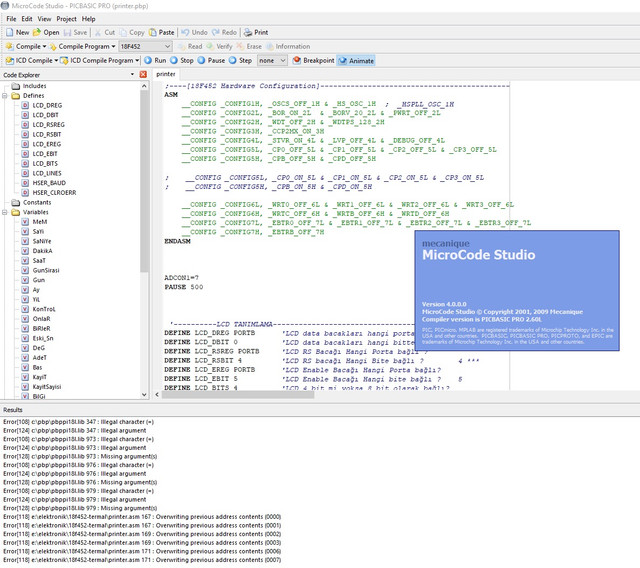Click the Compile button
640x568 pixels.
23,47
